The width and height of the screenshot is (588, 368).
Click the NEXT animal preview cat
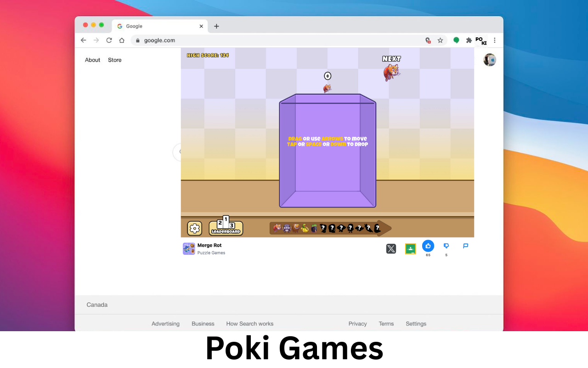391,71
